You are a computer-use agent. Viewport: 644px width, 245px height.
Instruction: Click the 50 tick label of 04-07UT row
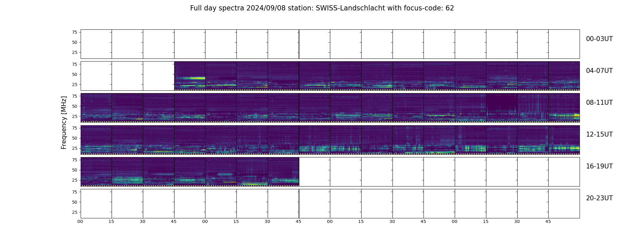(x=75, y=74)
